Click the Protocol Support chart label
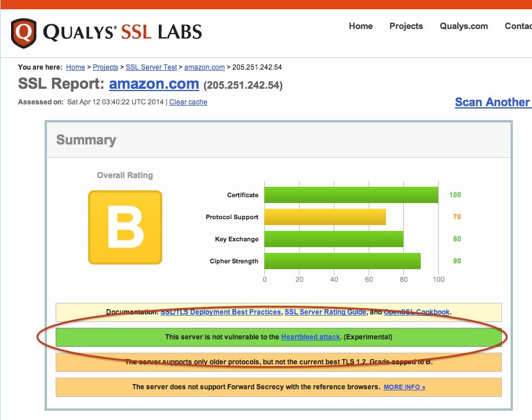532x420 pixels. 232,217
